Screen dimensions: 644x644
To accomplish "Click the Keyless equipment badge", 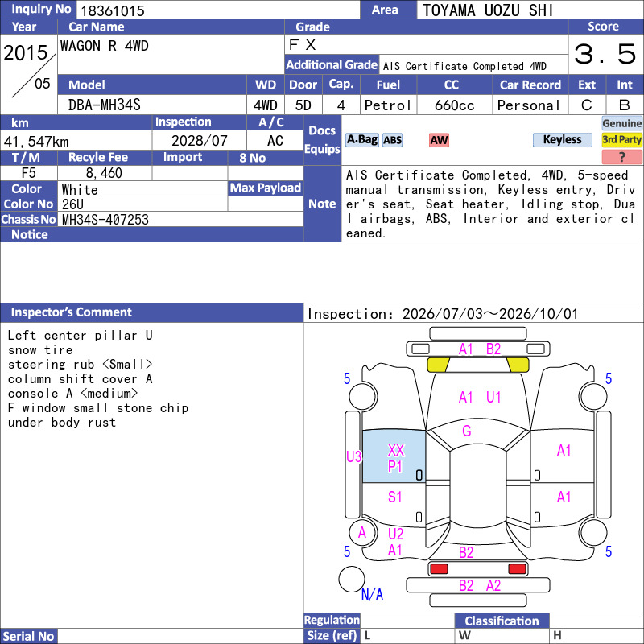I will click(x=562, y=140).
